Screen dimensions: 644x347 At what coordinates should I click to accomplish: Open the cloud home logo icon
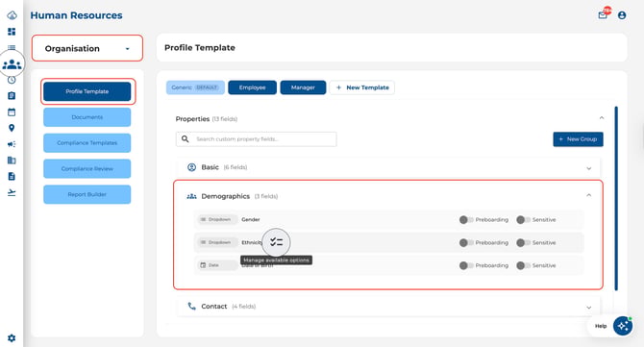pyautogui.click(x=12, y=15)
